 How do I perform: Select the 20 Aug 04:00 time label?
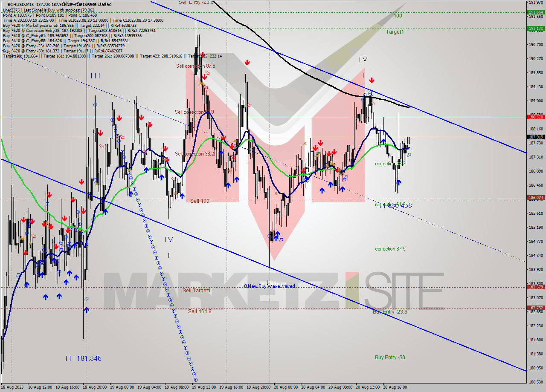pos(312,387)
